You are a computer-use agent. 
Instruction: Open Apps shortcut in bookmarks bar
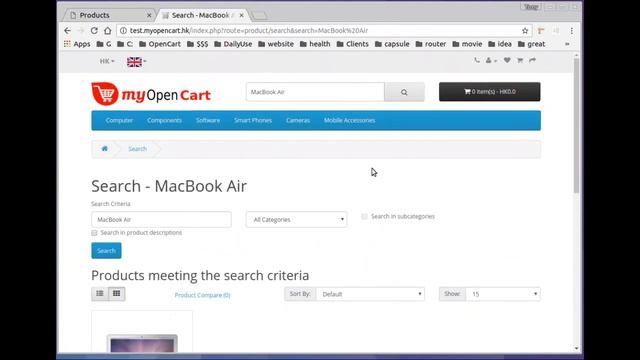tap(77, 44)
